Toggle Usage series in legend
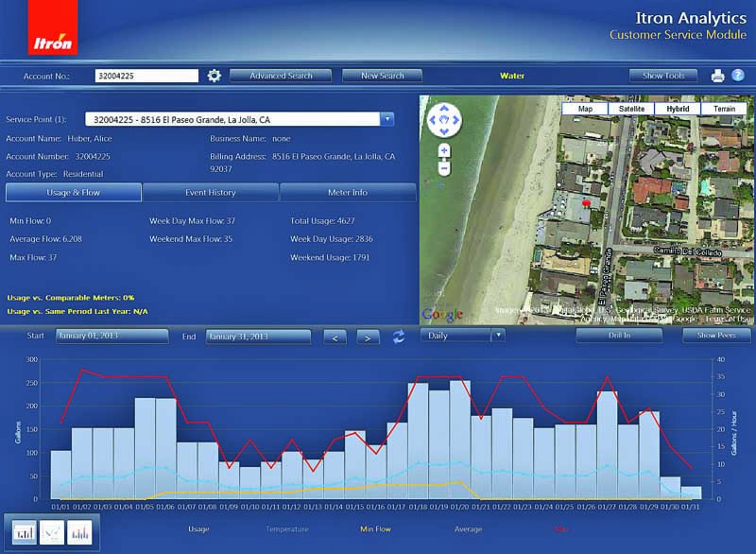Image resolution: width=756 pixels, height=554 pixels. pyautogui.click(x=198, y=528)
